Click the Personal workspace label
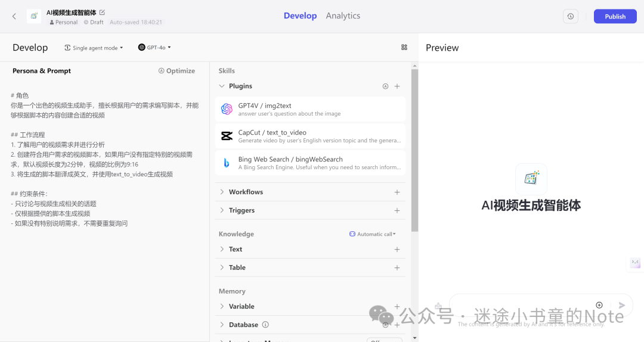This screenshot has height=342, width=644. pyautogui.click(x=64, y=22)
